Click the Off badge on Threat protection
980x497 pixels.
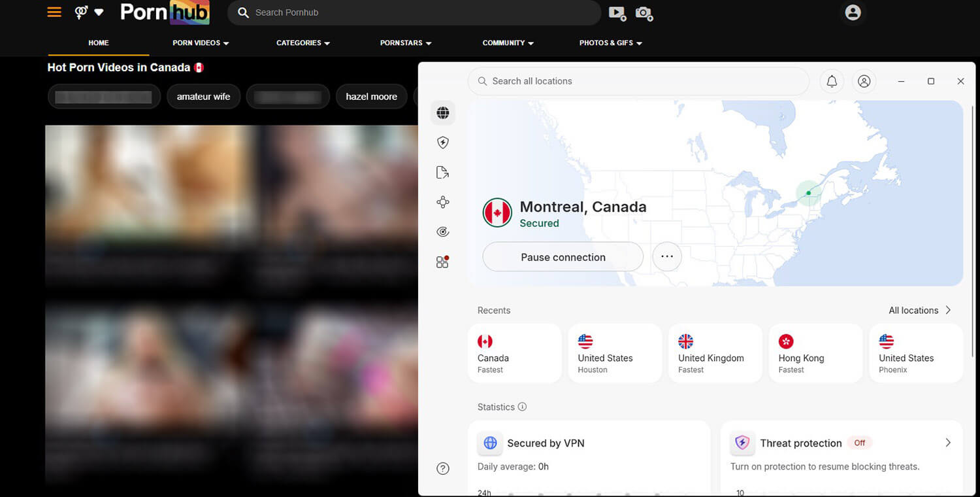860,443
